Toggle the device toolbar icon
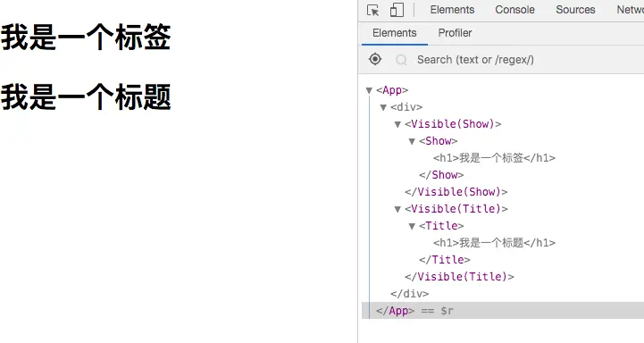The width and height of the screenshot is (644, 343). point(397,10)
